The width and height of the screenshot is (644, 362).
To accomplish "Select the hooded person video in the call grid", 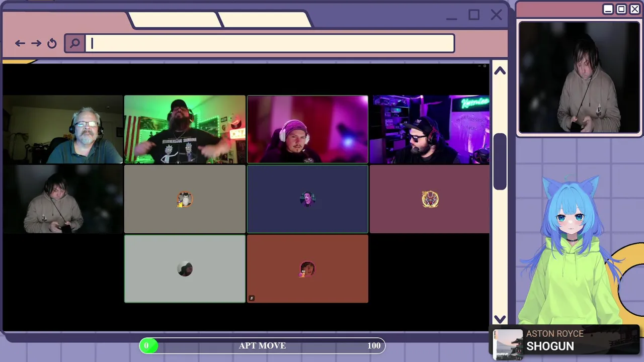I will tap(62, 199).
